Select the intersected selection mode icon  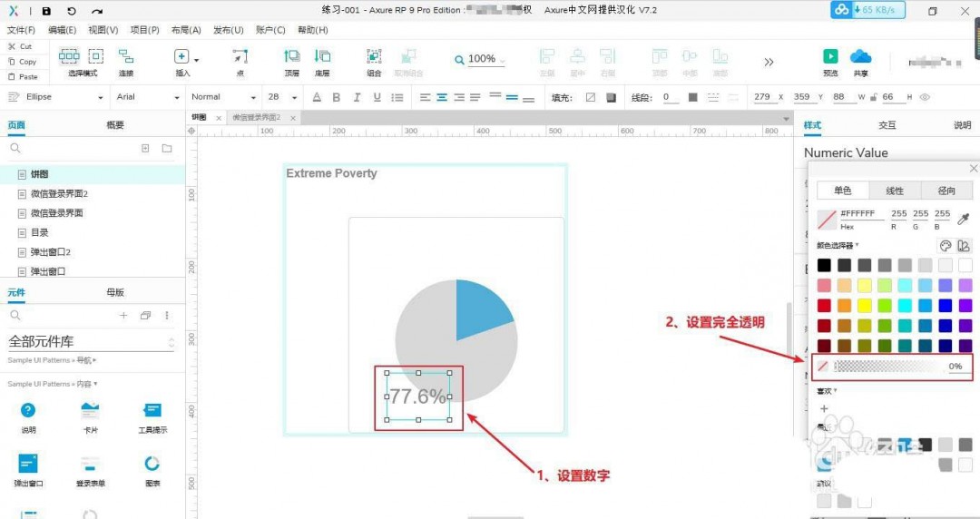point(69,56)
